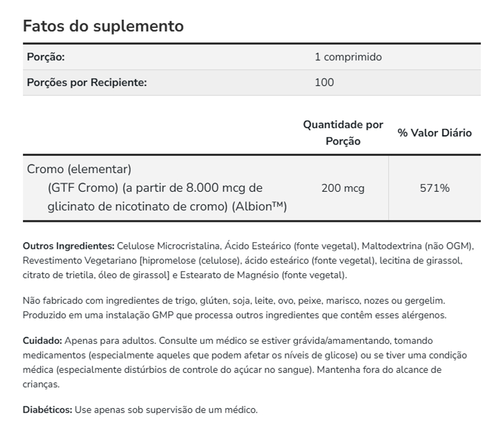This screenshot has height=435, width=504.
Task: Click "Use apenas sob supervisão de um médico"
Action: click(166, 410)
